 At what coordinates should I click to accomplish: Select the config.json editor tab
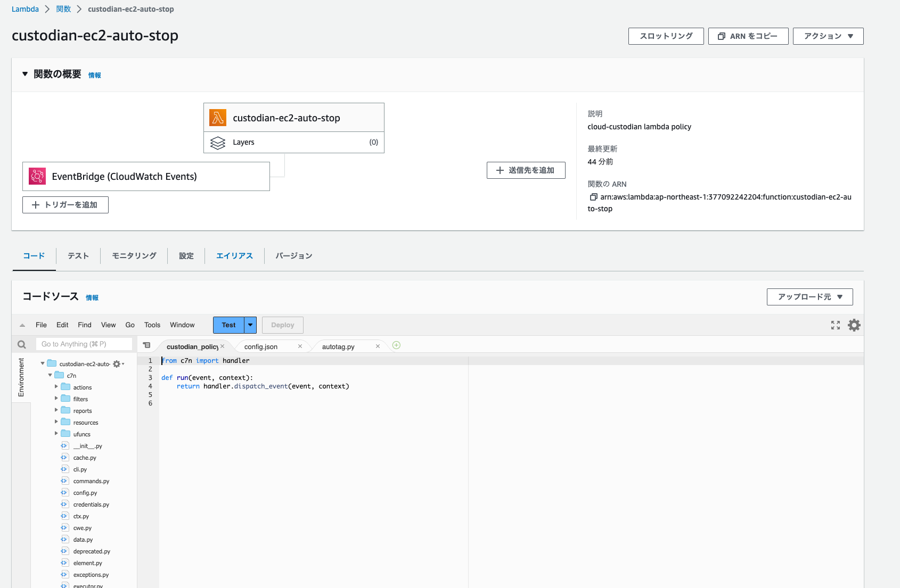(x=261, y=346)
